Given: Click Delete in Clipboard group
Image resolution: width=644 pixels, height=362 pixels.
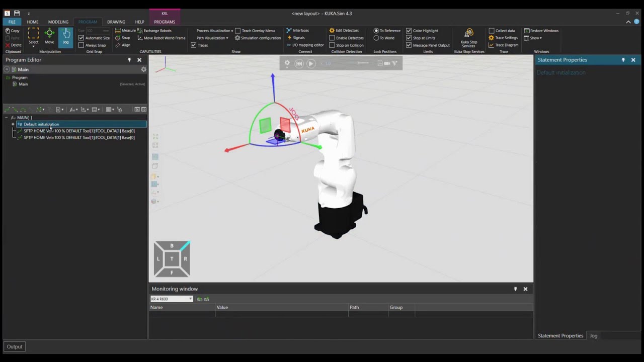Looking at the screenshot, I should (13, 45).
